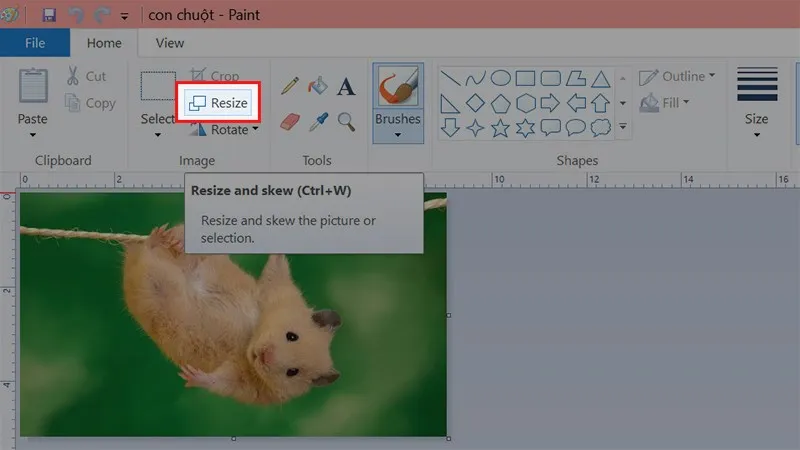Click the Paste button
This screenshot has width=800, height=450.
[x=32, y=119]
